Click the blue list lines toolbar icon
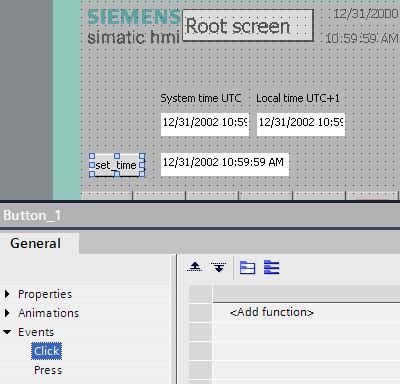Screen dimensions: 400x384 coord(272,267)
